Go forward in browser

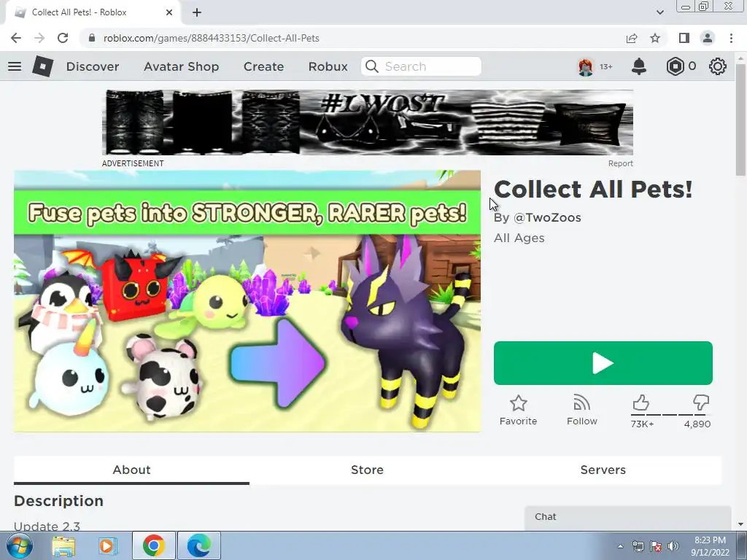39,38
